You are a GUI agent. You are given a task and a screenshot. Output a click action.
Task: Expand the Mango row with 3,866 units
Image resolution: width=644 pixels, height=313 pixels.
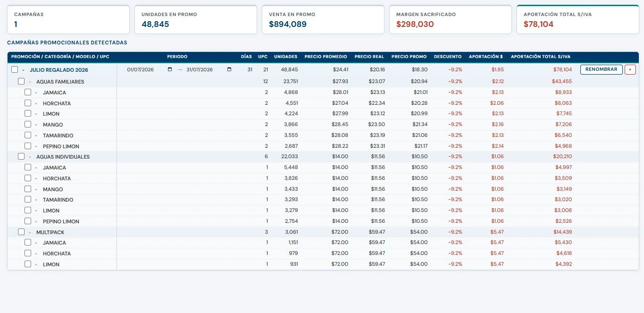[x=37, y=125]
